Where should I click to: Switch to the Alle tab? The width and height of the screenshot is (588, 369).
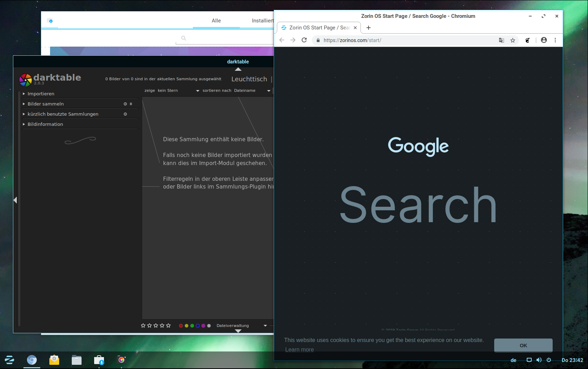216,21
